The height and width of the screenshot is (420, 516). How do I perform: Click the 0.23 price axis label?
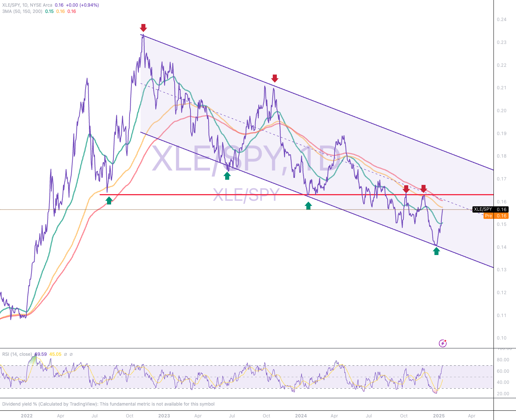click(x=502, y=42)
